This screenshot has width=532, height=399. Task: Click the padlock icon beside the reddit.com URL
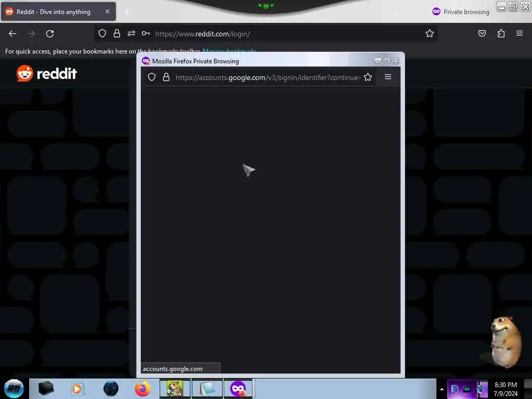coord(117,34)
